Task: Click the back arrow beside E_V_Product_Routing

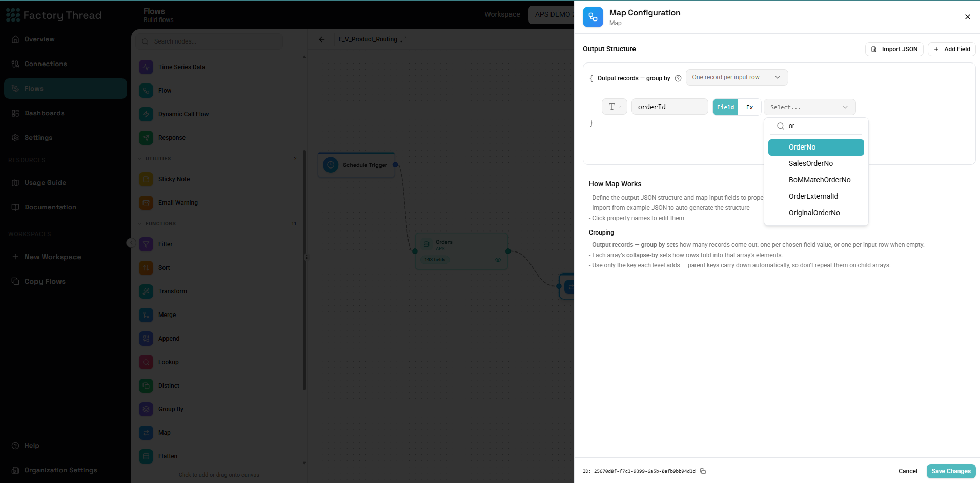Action: pyautogui.click(x=322, y=39)
